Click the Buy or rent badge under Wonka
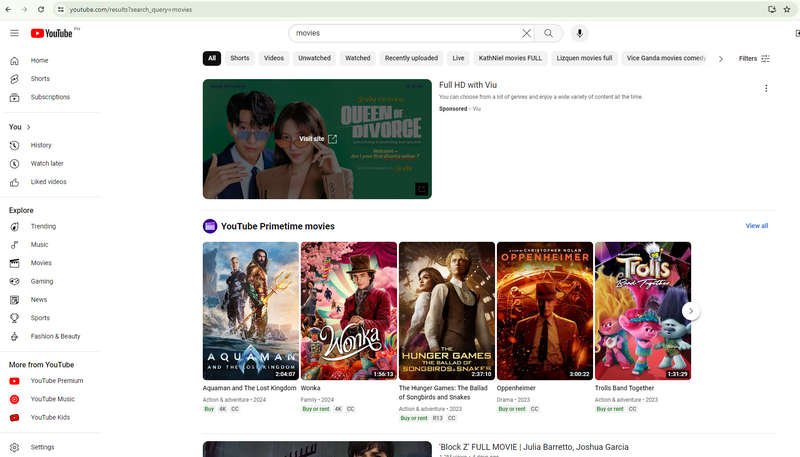The width and height of the screenshot is (800, 457). [316, 409]
